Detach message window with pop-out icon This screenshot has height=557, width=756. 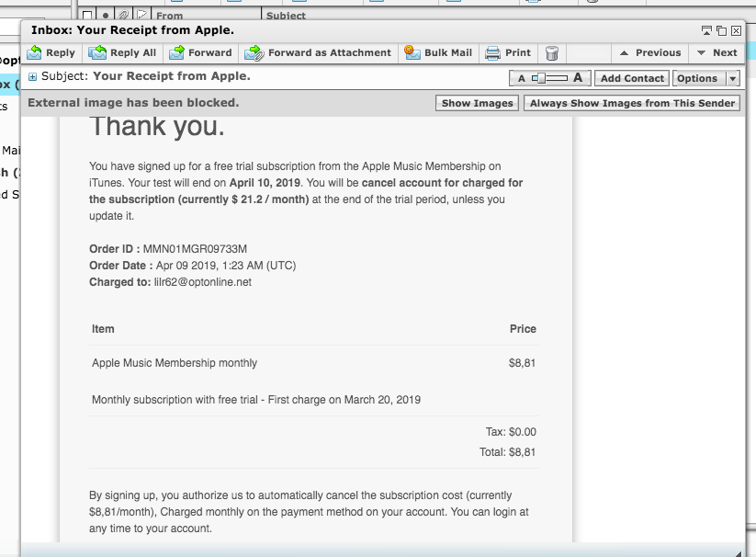tap(706, 31)
